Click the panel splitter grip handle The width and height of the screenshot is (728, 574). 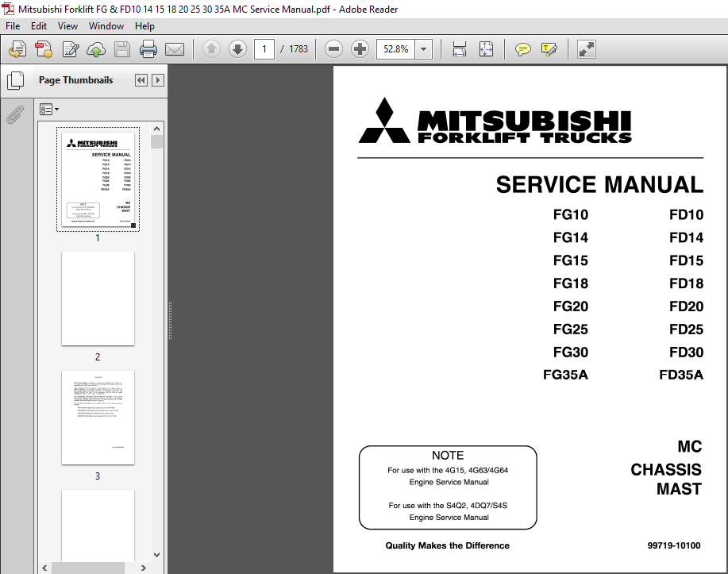171,321
